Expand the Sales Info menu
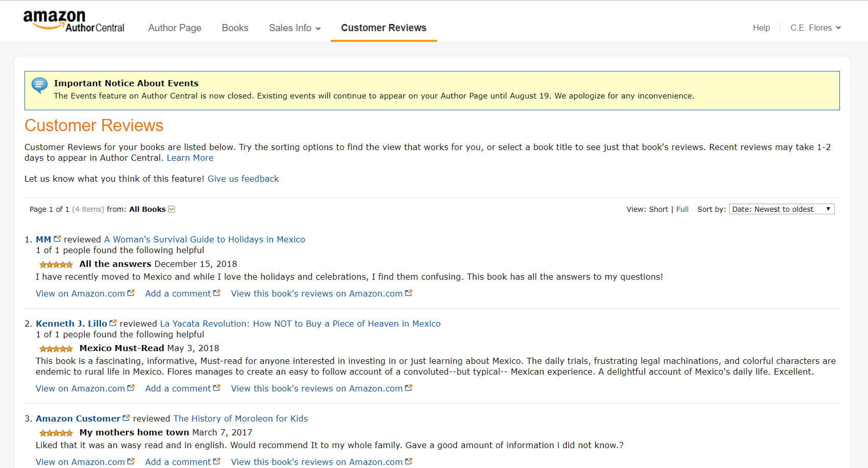This screenshot has height=468, width=868. 295,28
